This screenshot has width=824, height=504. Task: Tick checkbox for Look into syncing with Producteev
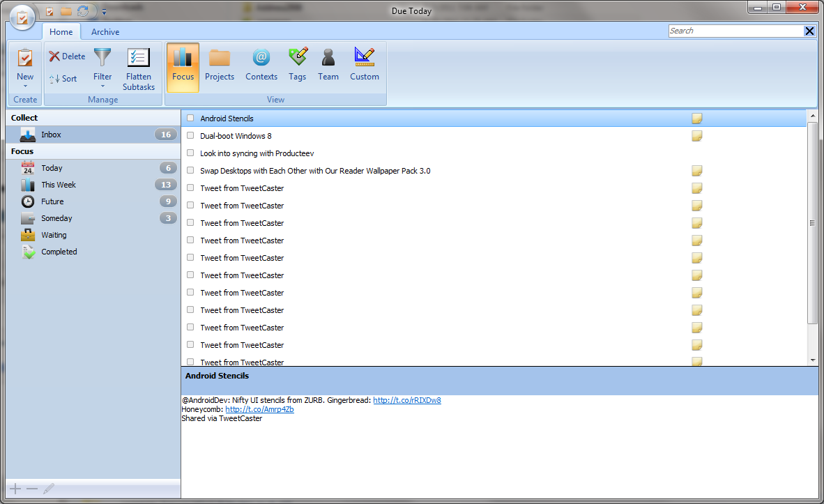[190, 153]
